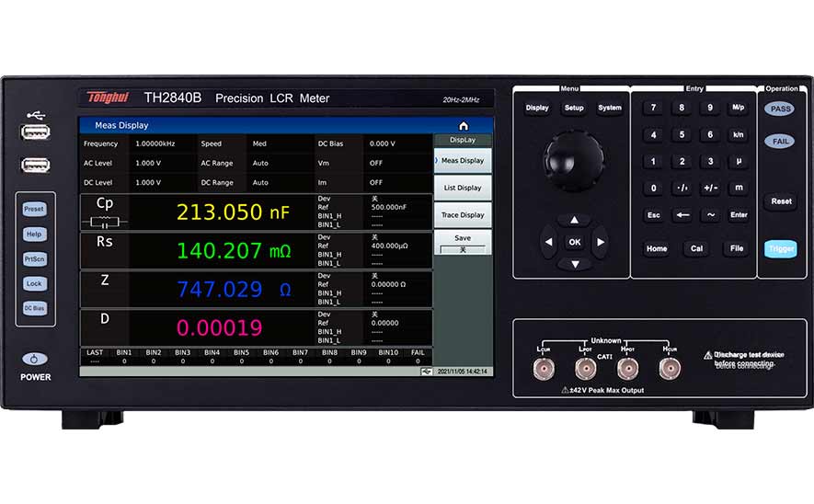
Task: Click the Lcur BNC connector
Action: (544, 369)
